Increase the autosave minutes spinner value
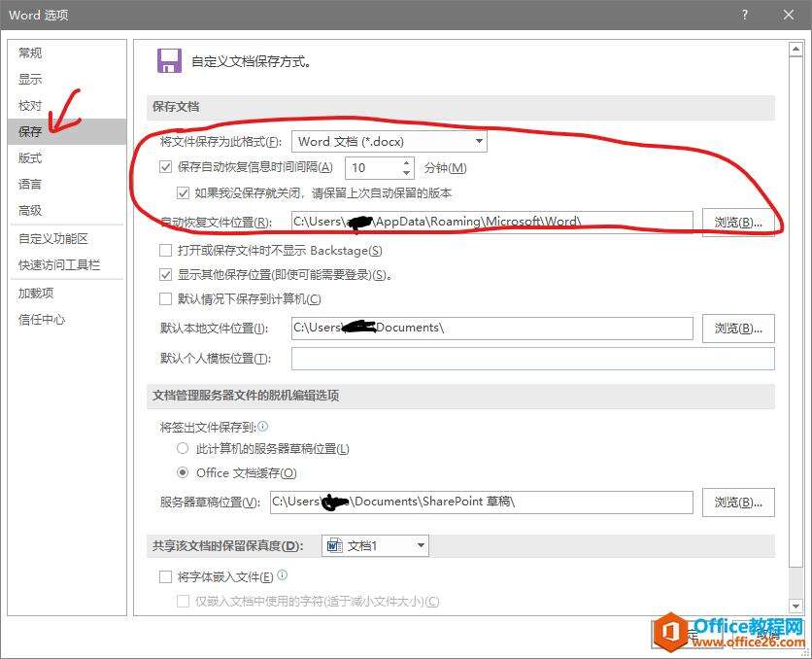This screenshot has height=659, width=812. tap(407, 162)
